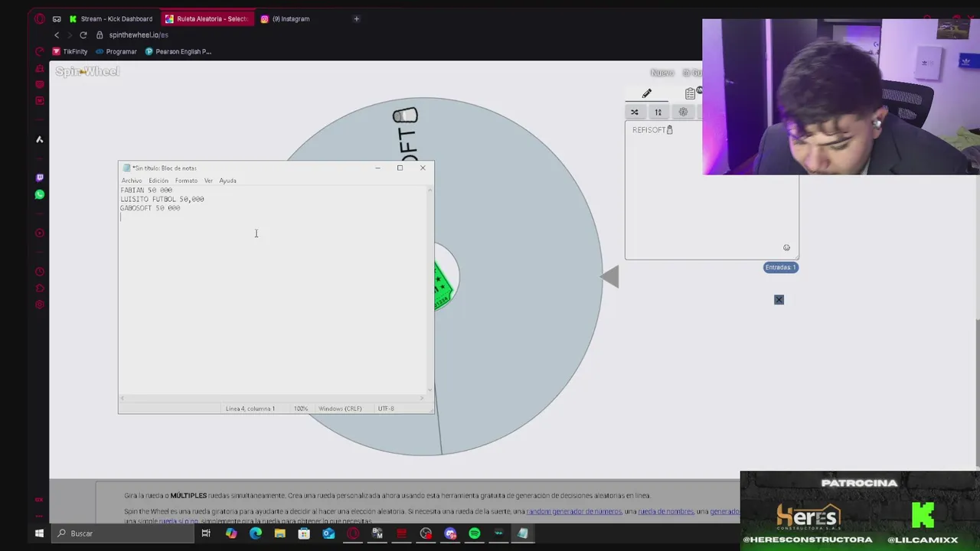Open WhatsApp in the Opera sidebar
The image size is (980, 551).
click(x=40, y=194)
